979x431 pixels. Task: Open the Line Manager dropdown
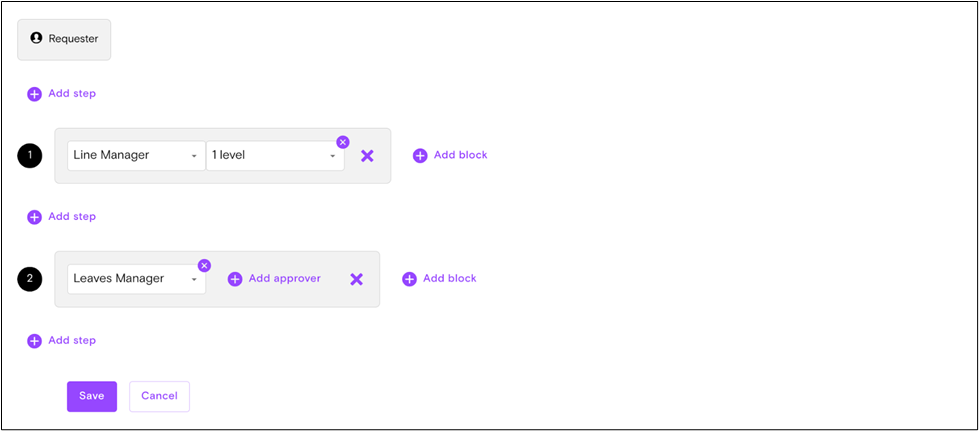coord(136,156)
